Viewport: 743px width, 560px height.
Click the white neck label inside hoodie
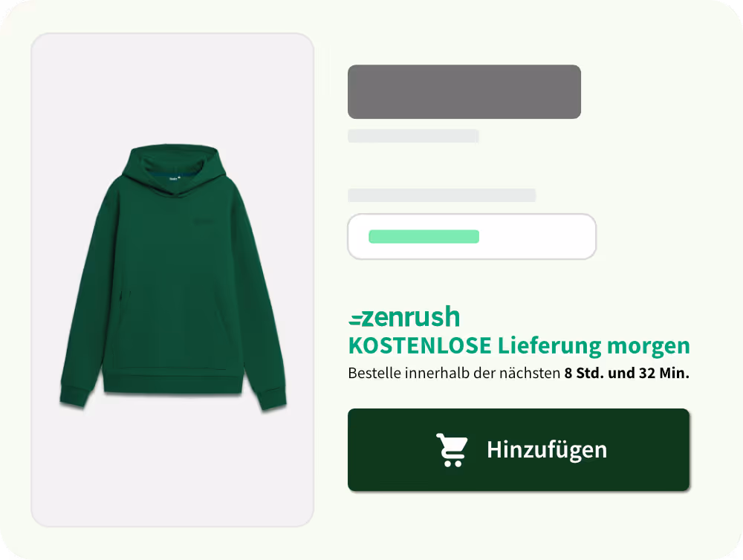coord(175,178)
